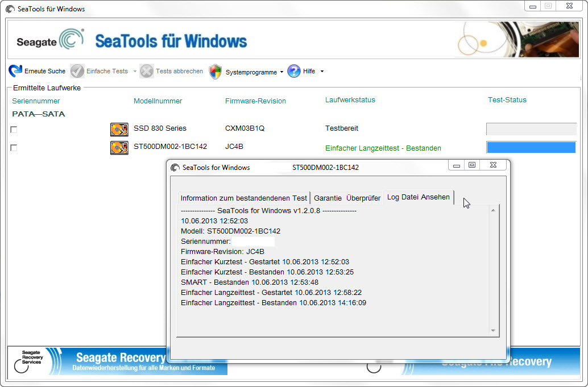Open the Garantie Überprüfer tab
This screenshot has height=387, width=588.
347,198
